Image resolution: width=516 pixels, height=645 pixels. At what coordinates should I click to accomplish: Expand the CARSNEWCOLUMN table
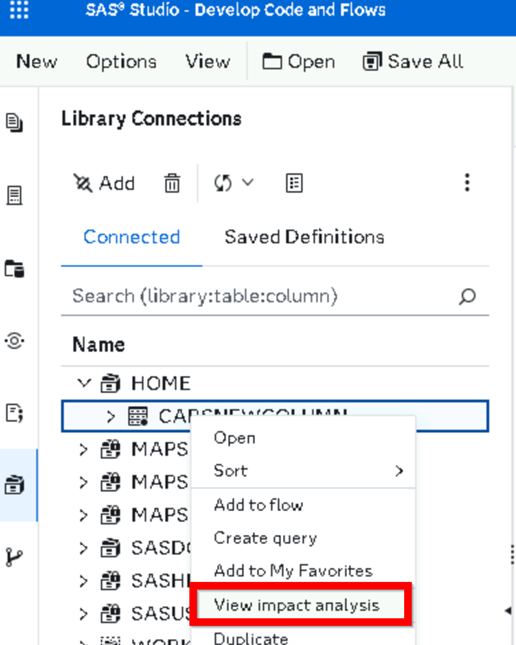(110, 416)
